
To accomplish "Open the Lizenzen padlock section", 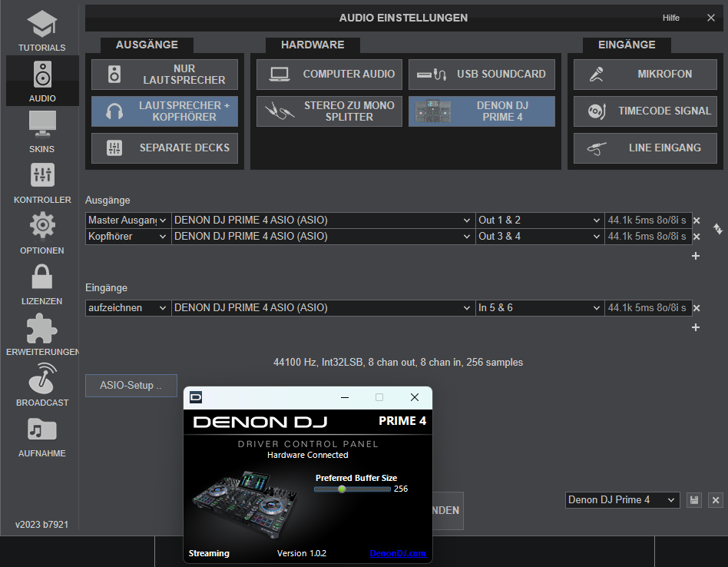I will (x=41, y=283).
